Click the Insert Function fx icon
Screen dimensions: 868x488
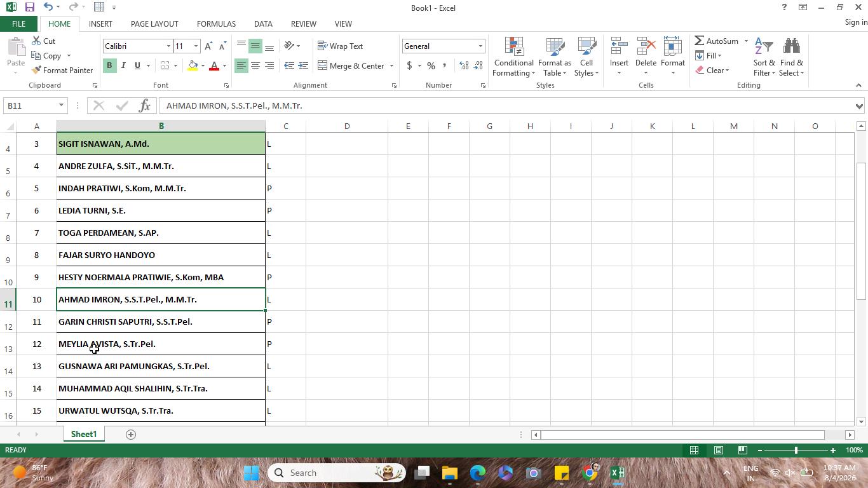[145, 105]
